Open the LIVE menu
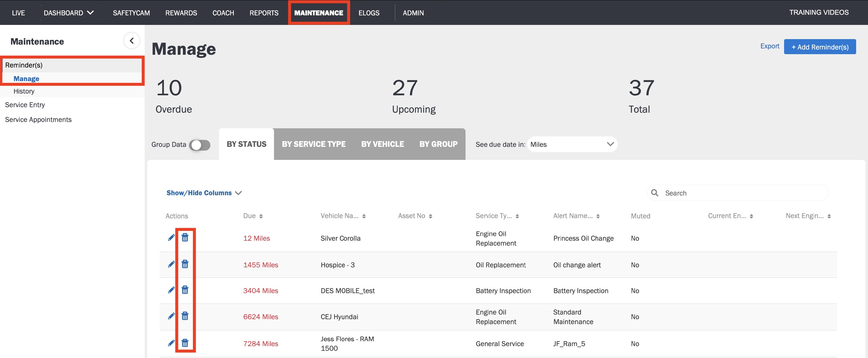This screenshot has width=868, height=358. tap(19, 13)
